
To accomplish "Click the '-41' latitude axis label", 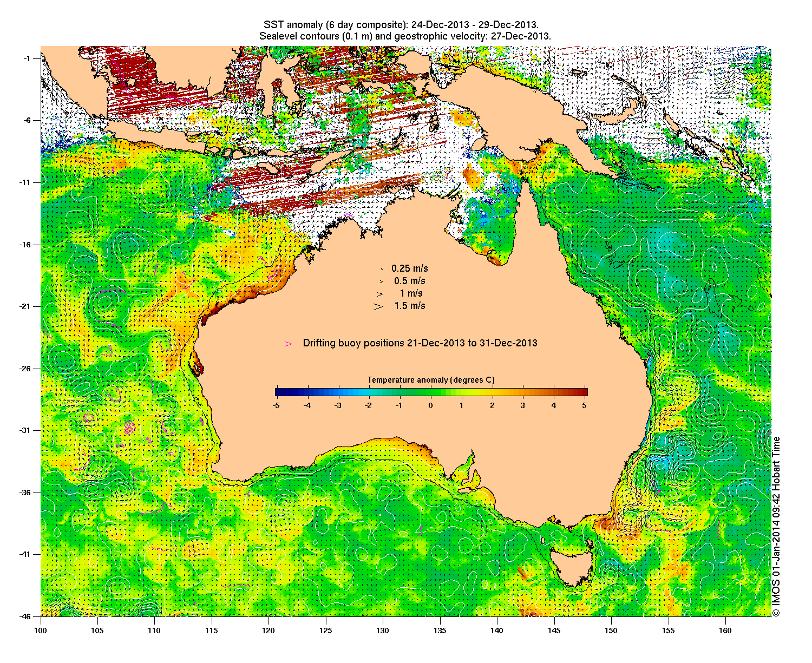I will coord(25,554).
